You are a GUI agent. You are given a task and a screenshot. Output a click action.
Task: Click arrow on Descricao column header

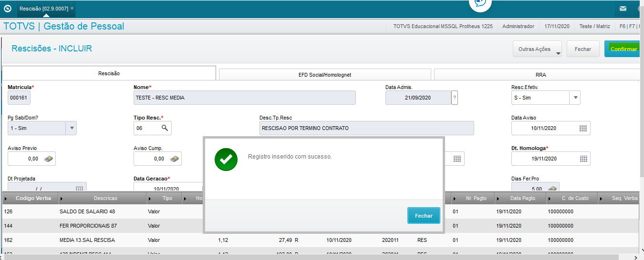62,198
